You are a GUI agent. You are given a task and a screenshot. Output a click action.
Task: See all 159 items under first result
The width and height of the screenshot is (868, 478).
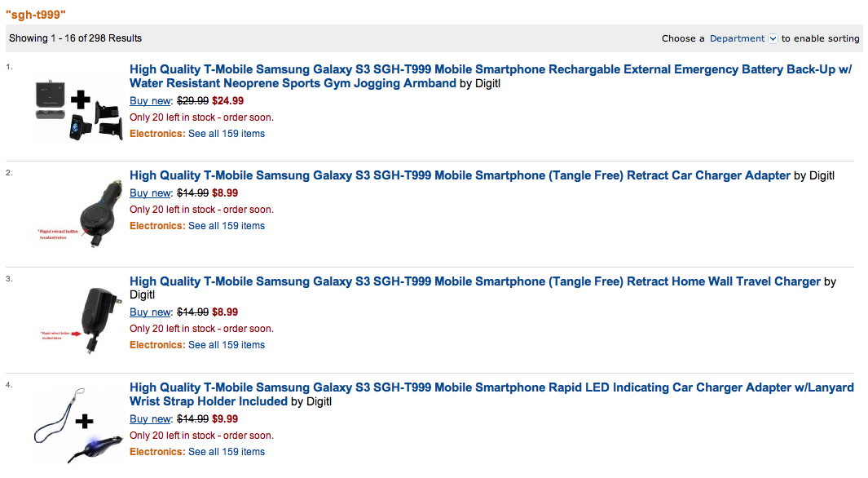[226, 134]
